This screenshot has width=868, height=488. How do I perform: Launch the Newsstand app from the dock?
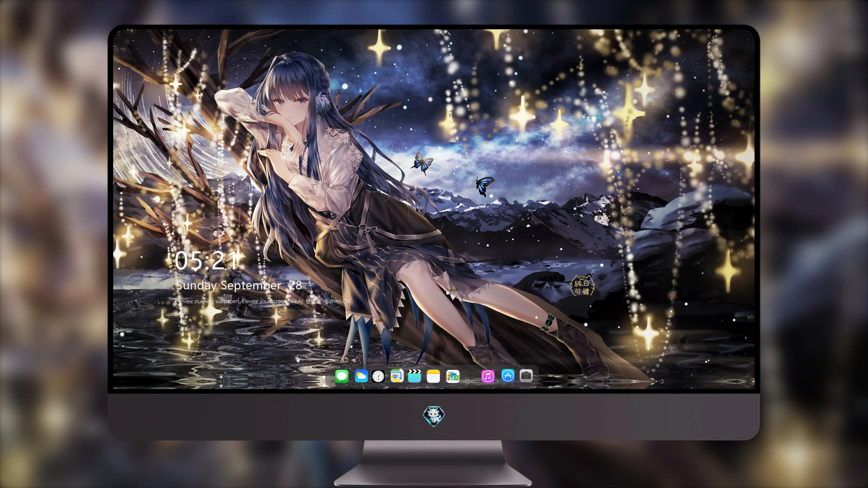point(453,376)
